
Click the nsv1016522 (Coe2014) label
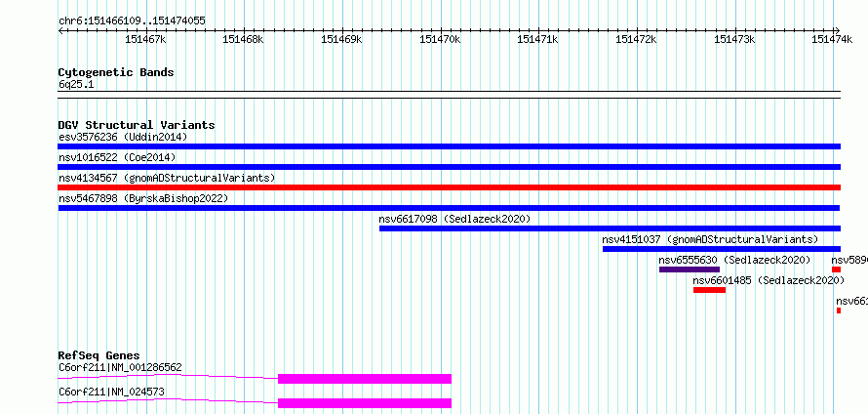(117, 157)
